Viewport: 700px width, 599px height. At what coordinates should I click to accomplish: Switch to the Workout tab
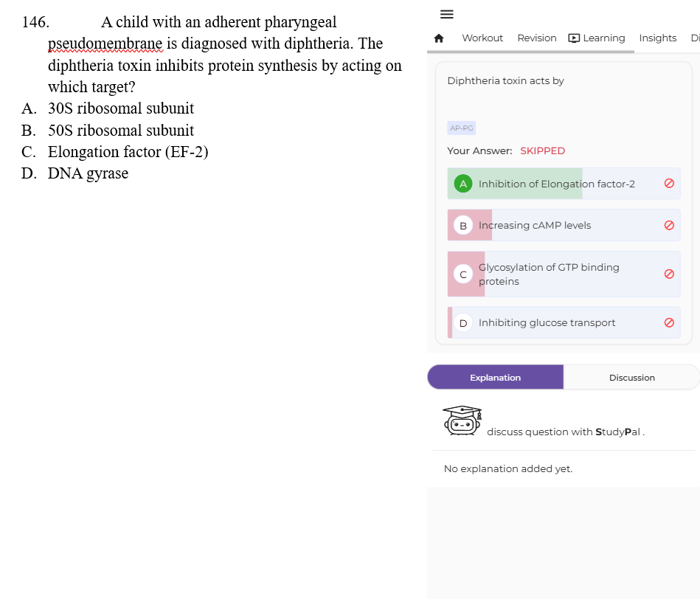coord(482,38)
